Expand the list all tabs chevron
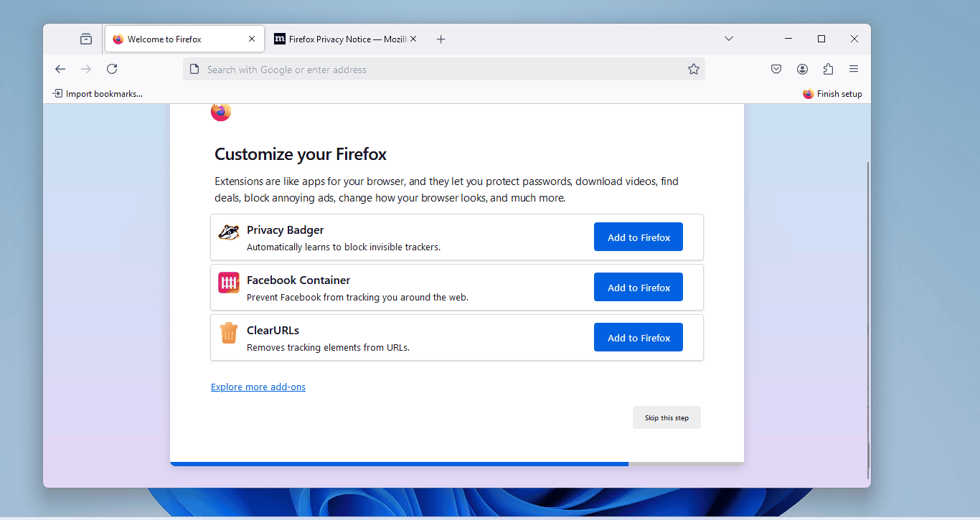980x520 pixels. click(x=729, y=39)
